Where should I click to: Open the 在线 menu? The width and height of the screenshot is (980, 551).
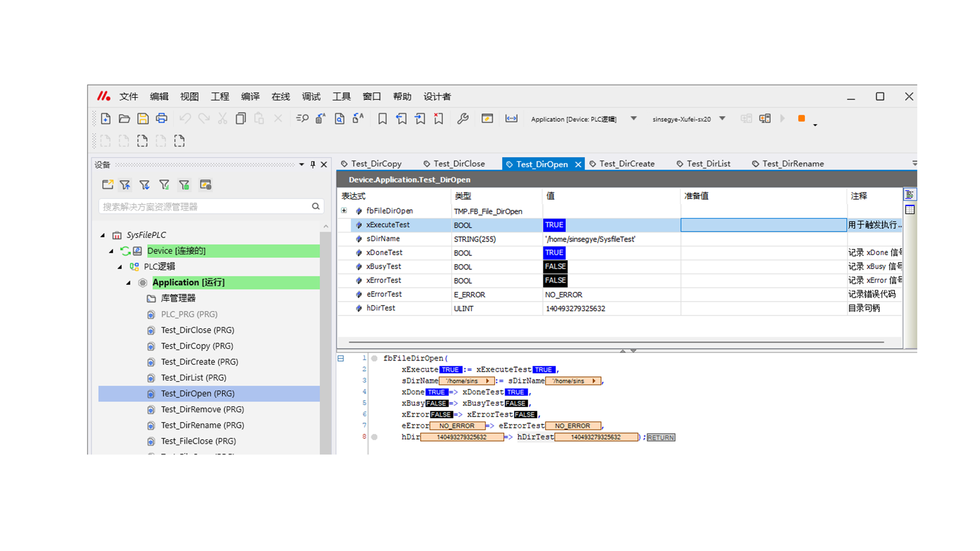click(281, 96)
